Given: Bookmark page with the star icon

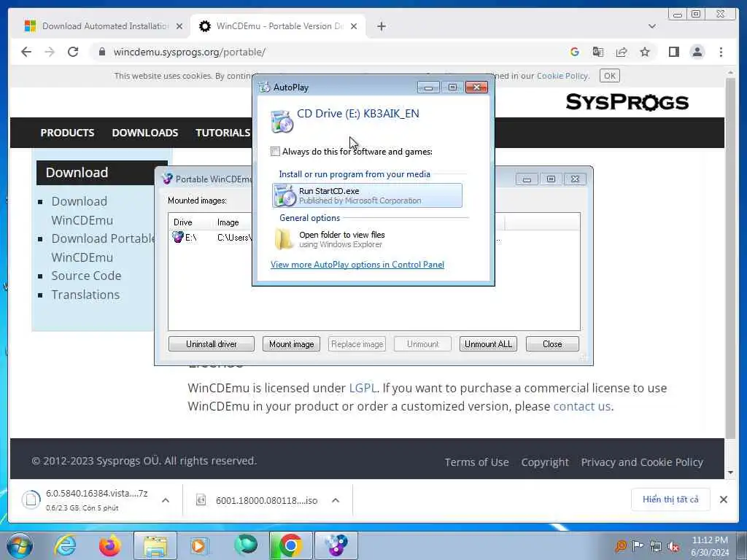Looking at the screenshot, I should click(x=645, y=52).
